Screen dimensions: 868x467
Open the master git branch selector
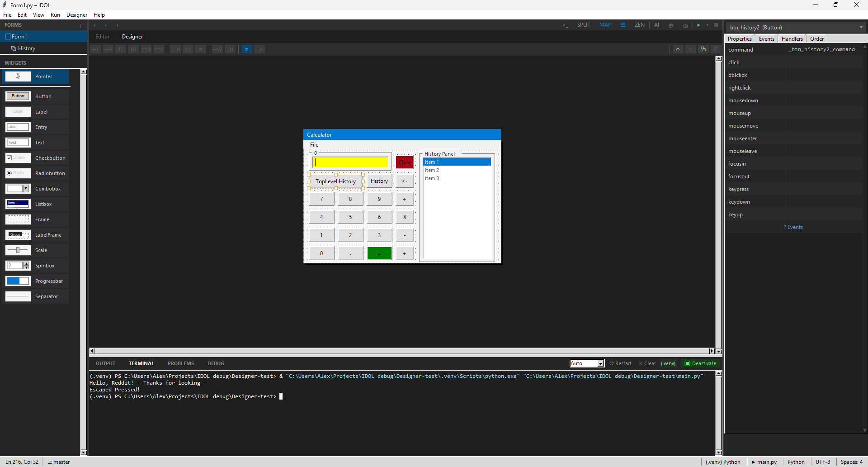(59, 462)
